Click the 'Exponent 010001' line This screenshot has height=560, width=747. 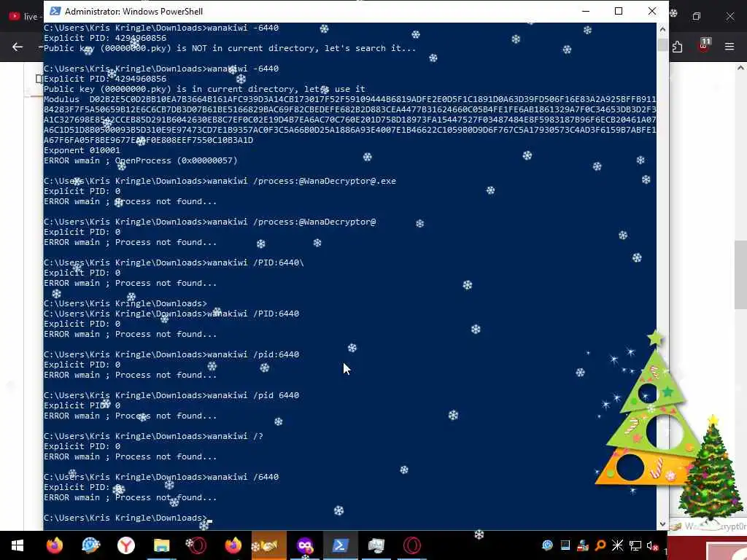pyautogui.click(x=82, y=150)
